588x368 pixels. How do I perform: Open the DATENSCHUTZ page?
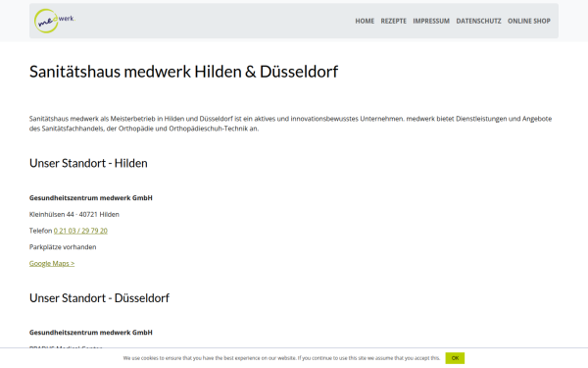[x=478, y=21]
